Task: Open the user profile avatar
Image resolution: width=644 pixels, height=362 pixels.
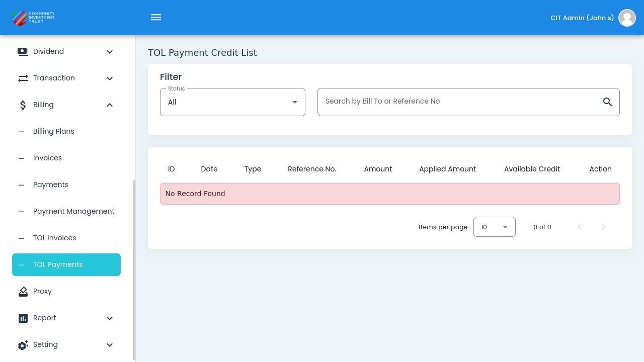Action: [627, 18]
